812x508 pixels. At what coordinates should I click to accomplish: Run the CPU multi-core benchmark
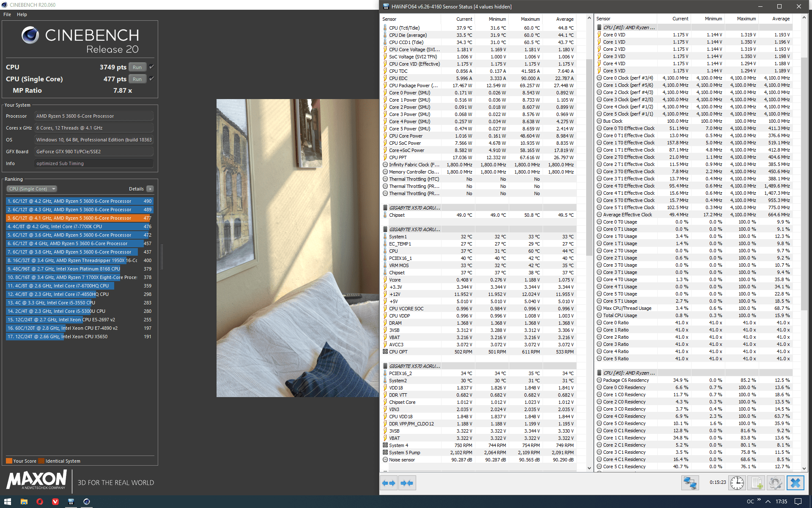[137, 67]
